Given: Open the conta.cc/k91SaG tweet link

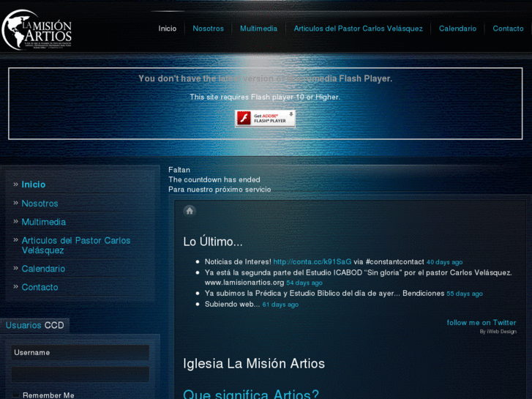Looking at the screenshot, I should coord(312,262).
